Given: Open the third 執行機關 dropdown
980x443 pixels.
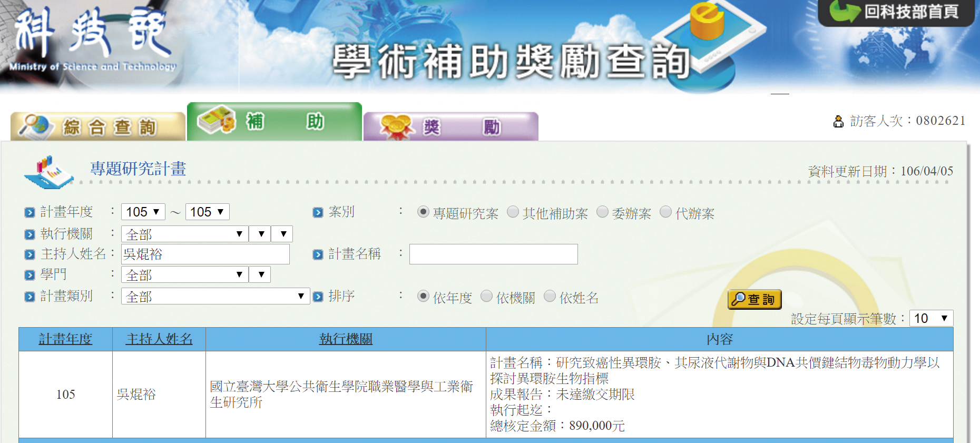Looking at the screenshot, I should point(282,234).
